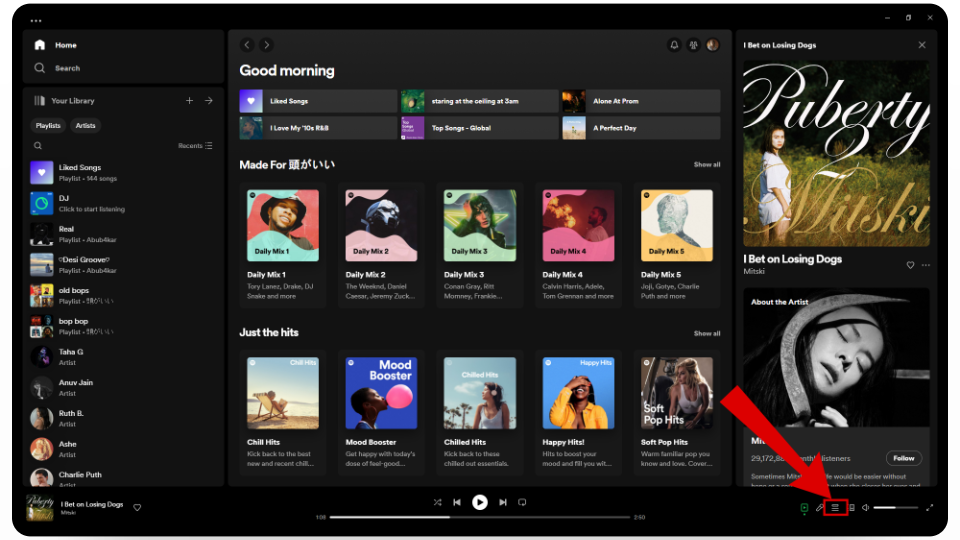
Task: Open the Happy Hits! playlist card
Action: coord(579,413)
